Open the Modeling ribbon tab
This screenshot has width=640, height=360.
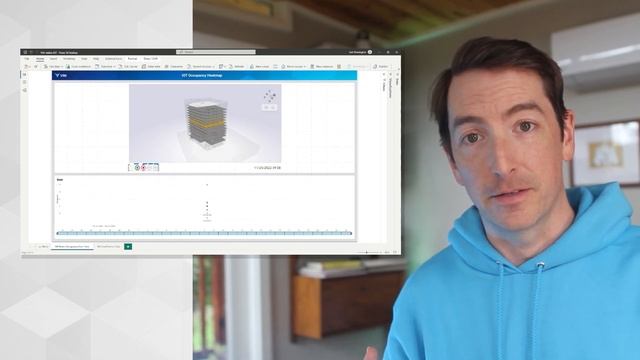click(x=69, y=59)
